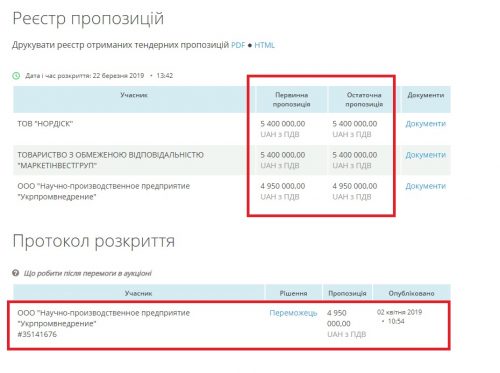Screen dimensions: 500x373
Task: Open Документи link for ТОВ НОРДІСК
Action: coord(425,124)
